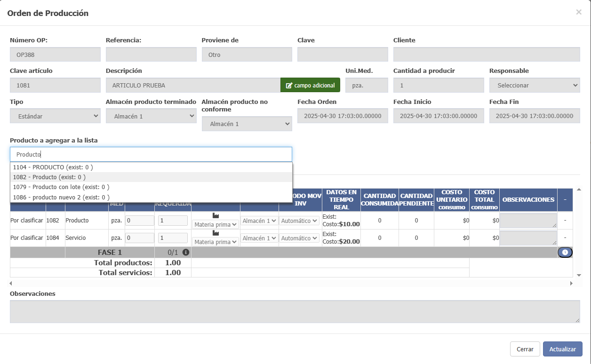This screenshot has width=591, height=364.
Task: Click the campo adicional edit button
Action: [310, 85]
